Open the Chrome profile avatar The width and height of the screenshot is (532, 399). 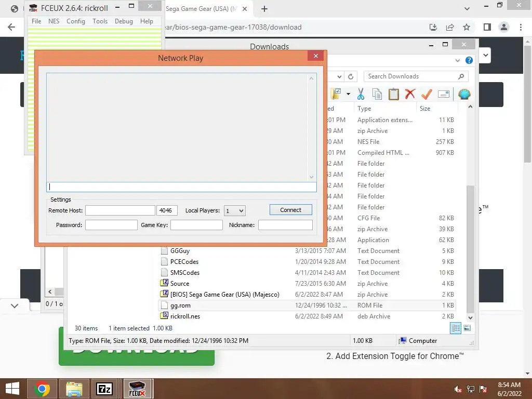tap(504, 27)
